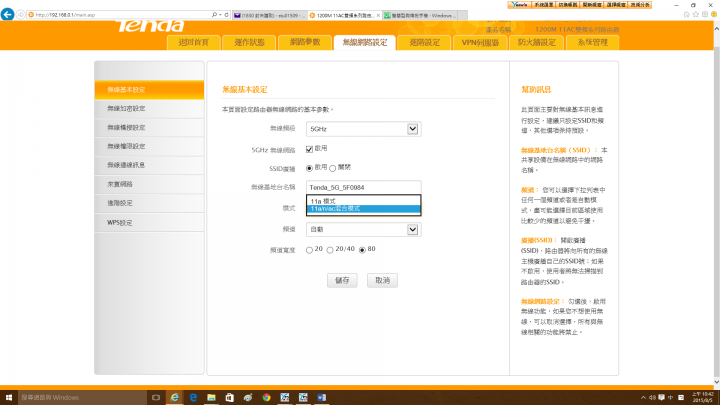Click the 取消 cancel button
Screen dimensions: 720x405
[x=382, y=280]
